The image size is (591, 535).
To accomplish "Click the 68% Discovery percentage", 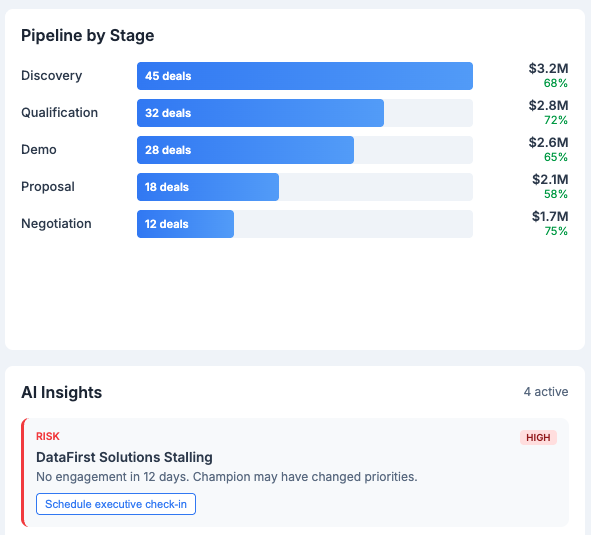I will pyautogui.click(x=556, y=83).
